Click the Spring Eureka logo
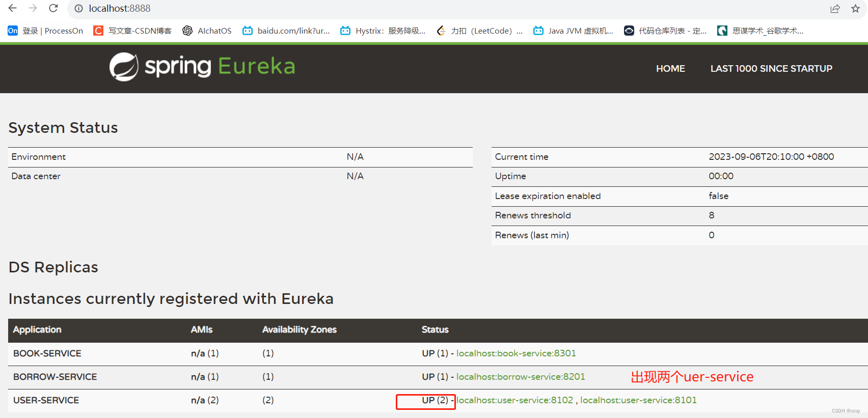The height and width of the screenshot is (418, 868). pos(202,67)
